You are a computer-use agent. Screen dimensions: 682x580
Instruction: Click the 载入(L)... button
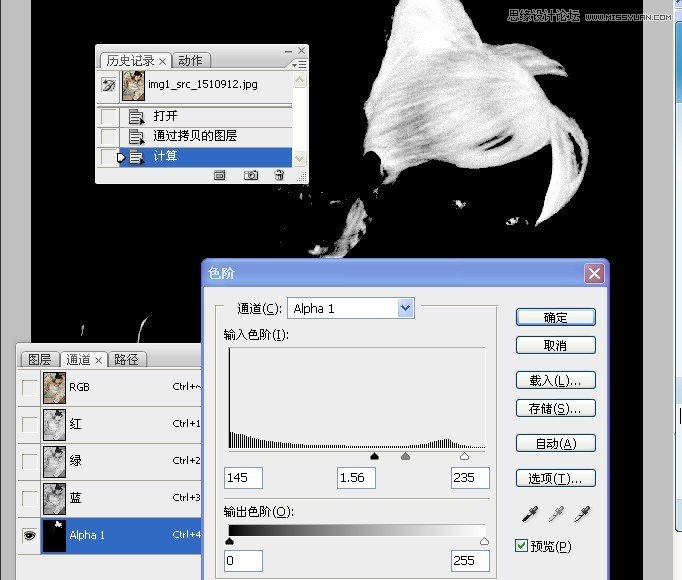click(x=555, y=381)
